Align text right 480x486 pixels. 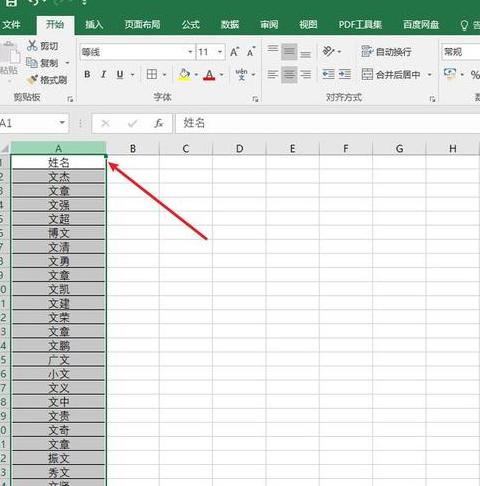click(x=305, y=74)
